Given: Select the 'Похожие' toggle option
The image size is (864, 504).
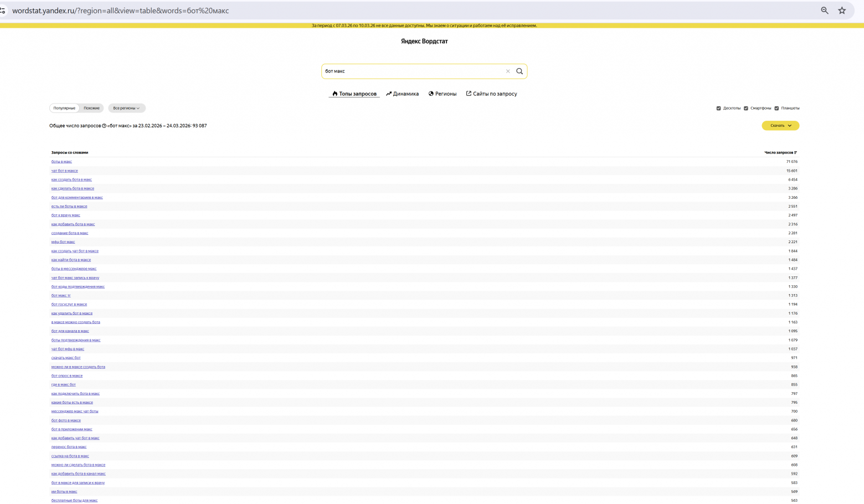Looking at the screenshot, I should click(91, 108).
